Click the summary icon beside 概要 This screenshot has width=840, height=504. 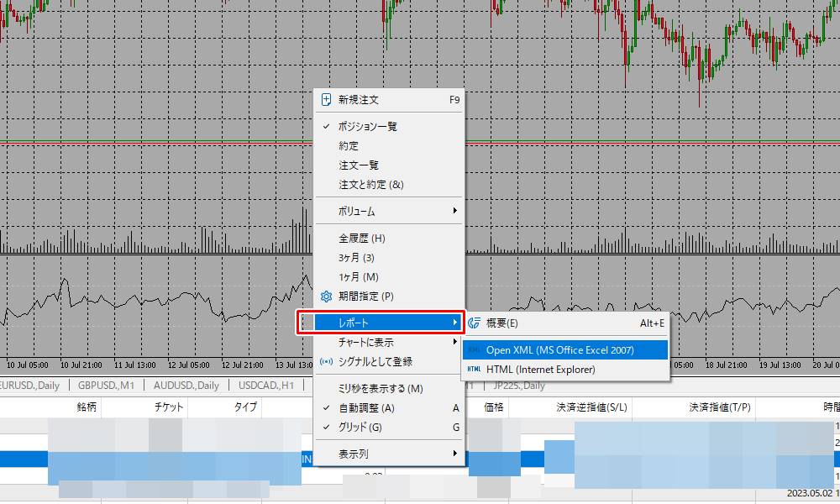(x=474, y=322)
